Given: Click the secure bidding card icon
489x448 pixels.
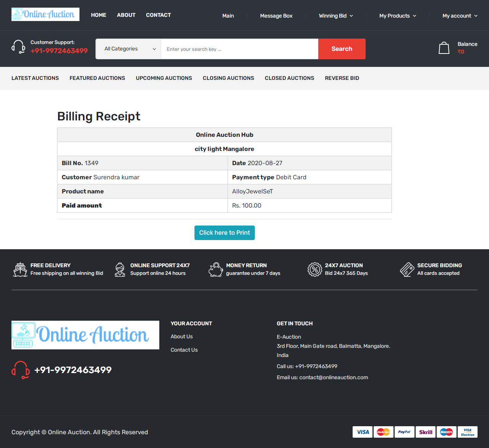Looking at the screenshot, I should 407,269.
